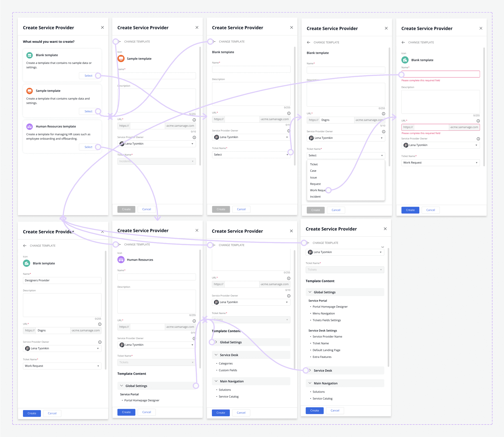Click the back arrow in the form showing required-field errors

tap(403, 42)
